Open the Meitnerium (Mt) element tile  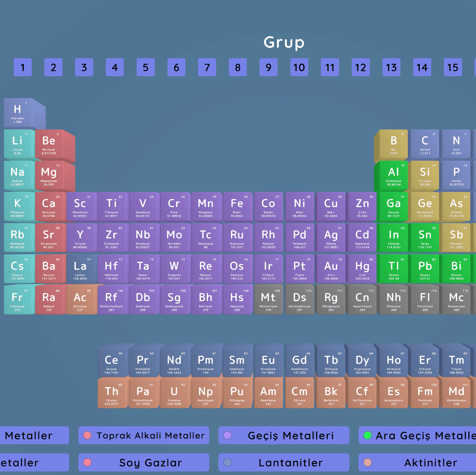268,301
